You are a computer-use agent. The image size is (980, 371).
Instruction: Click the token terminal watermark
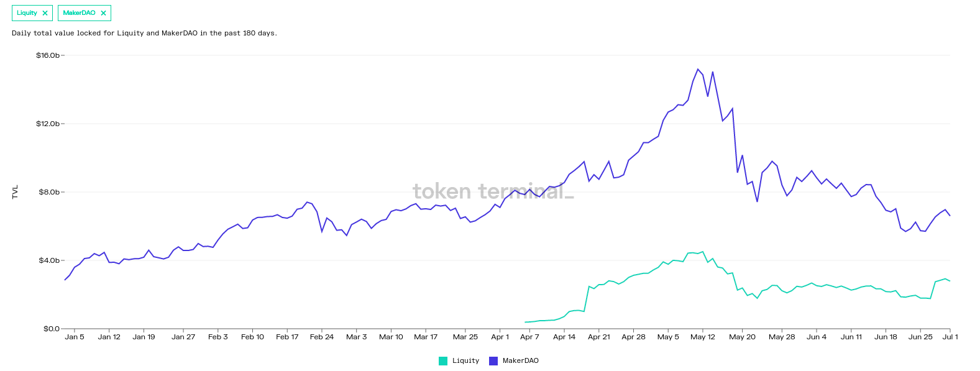493,193
